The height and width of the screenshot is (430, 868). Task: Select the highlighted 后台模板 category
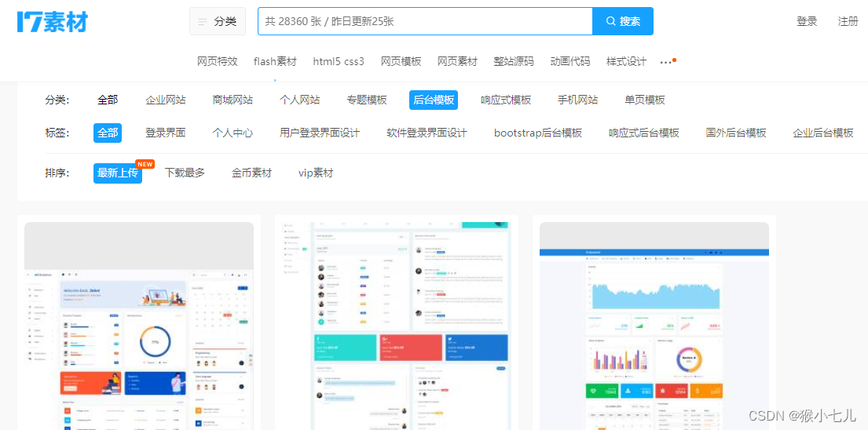434,100
